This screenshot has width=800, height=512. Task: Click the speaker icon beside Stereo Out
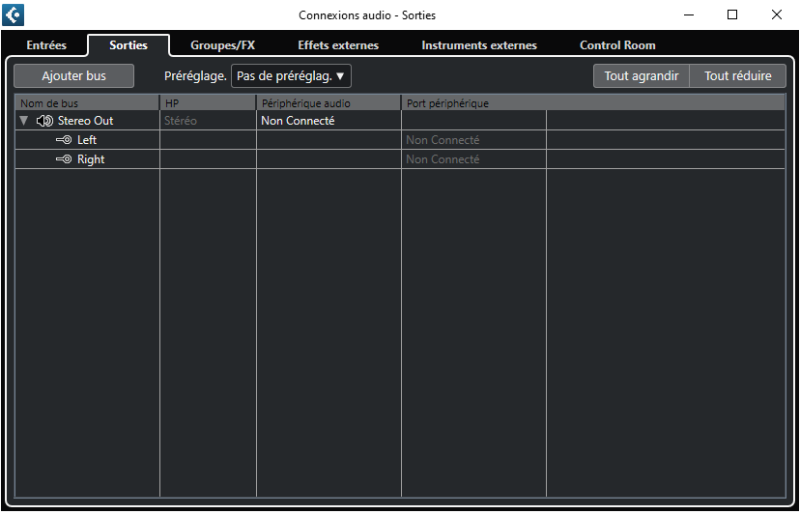click(44, 121)
